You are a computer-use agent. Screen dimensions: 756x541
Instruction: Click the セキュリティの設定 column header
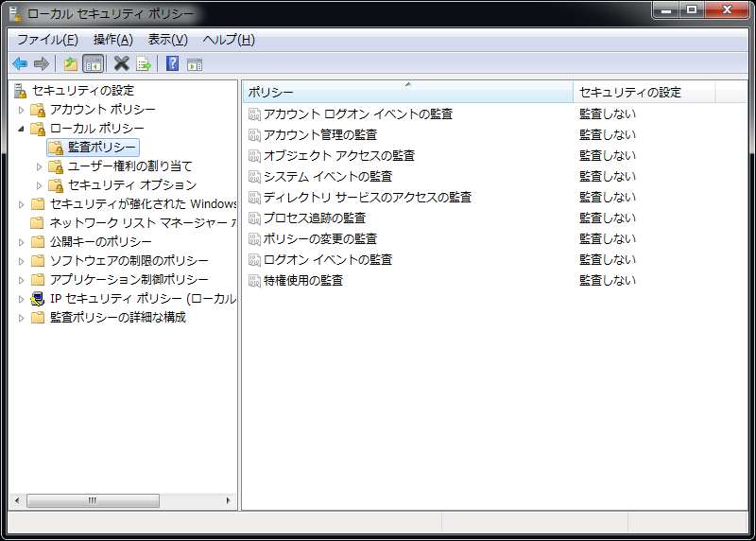[644, 92]
